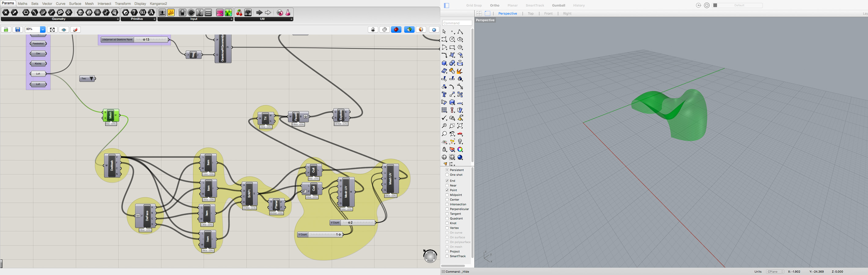Open the 93% zoom level dropdown
Screen dimensions: 868x275
tap(43, 30)
